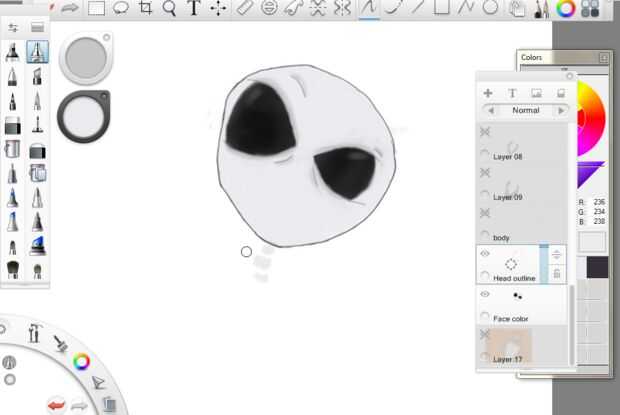Screen dimensions: 620x415
Task: Select the highlighted brush in palette
Action: 38,51
